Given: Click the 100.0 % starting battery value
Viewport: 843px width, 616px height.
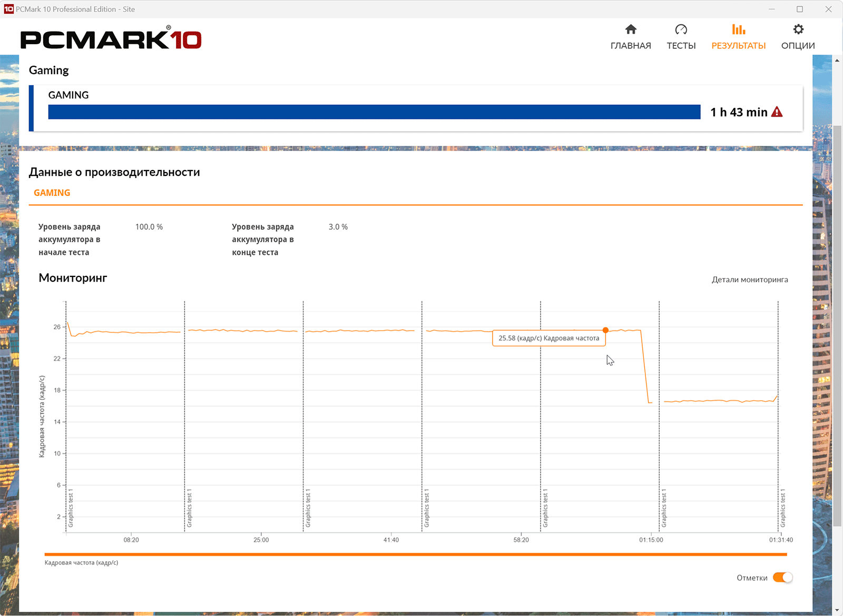Looking at the screenshot, I should pyautogui.click(x=149, y=227).
